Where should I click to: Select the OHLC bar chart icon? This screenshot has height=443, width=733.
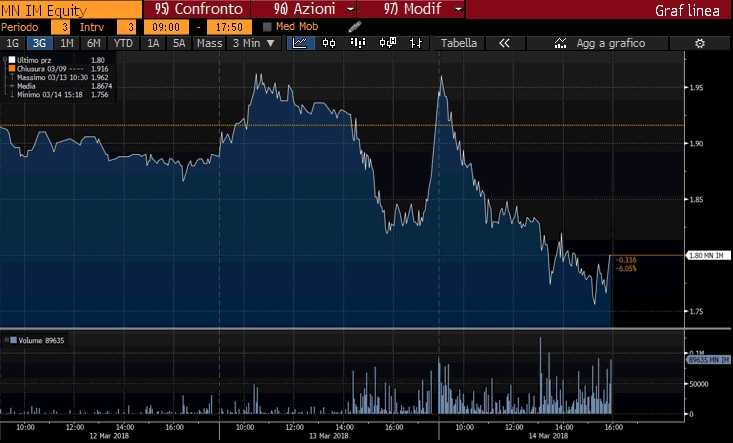pyautogui.click(x=416, y=43)
